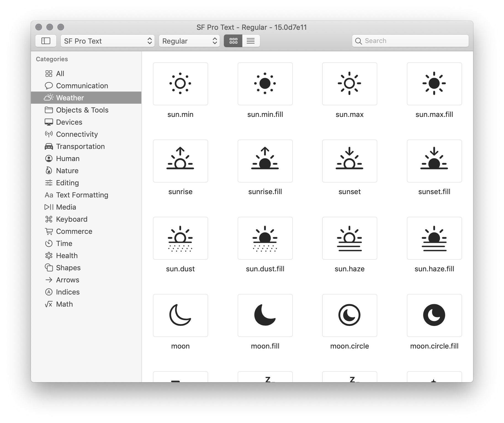The image size is (504, 423).
Task: Select the Media category
Action: pos(86,207)
